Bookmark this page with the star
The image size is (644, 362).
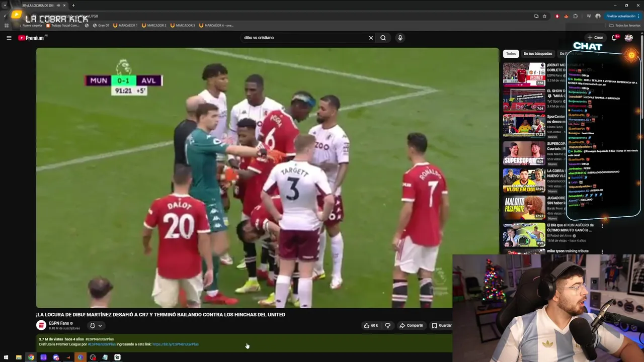click(x=544, y=16)
